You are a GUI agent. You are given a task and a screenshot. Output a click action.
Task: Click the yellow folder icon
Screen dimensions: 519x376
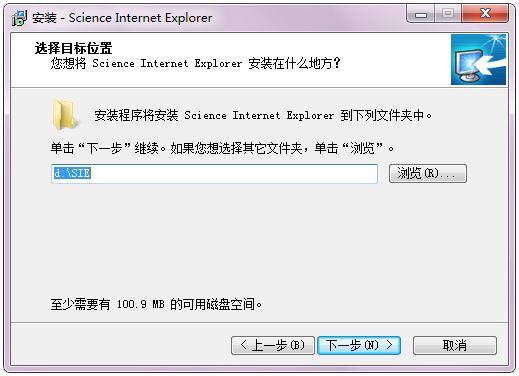click(64, 115)
